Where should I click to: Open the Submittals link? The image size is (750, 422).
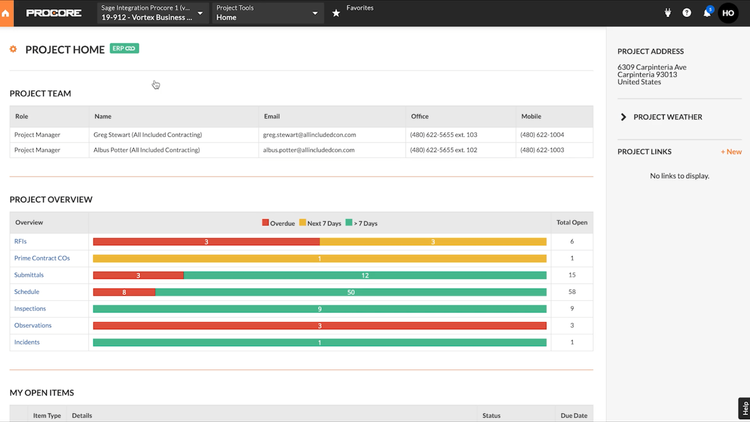[x=29, y=275]
